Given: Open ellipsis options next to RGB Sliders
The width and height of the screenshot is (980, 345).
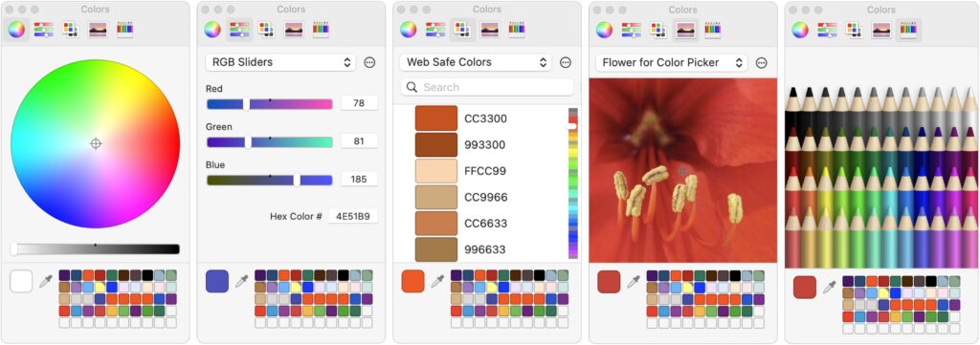Looking at the screenshot, I should click(x=369, y=62).
